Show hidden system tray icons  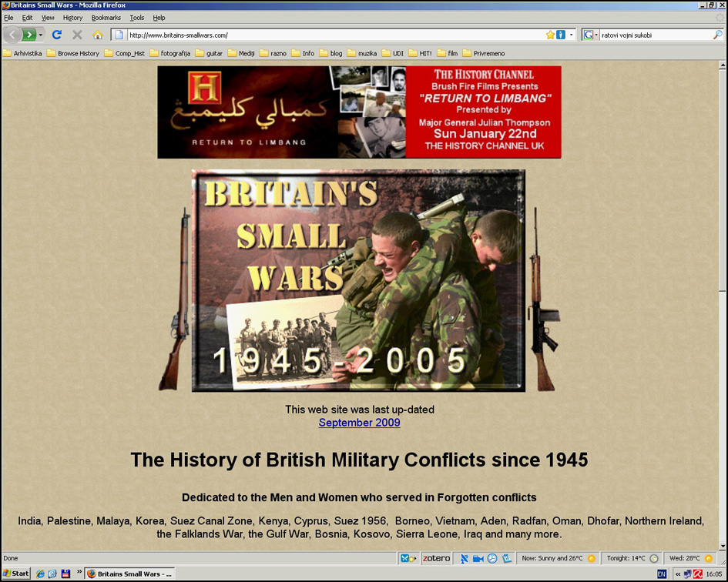point(677,574)
